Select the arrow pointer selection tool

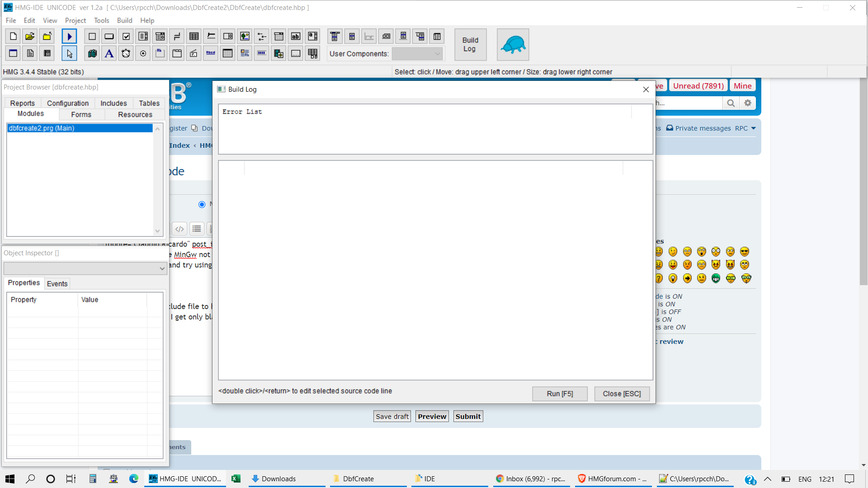(x=69, y=53)
